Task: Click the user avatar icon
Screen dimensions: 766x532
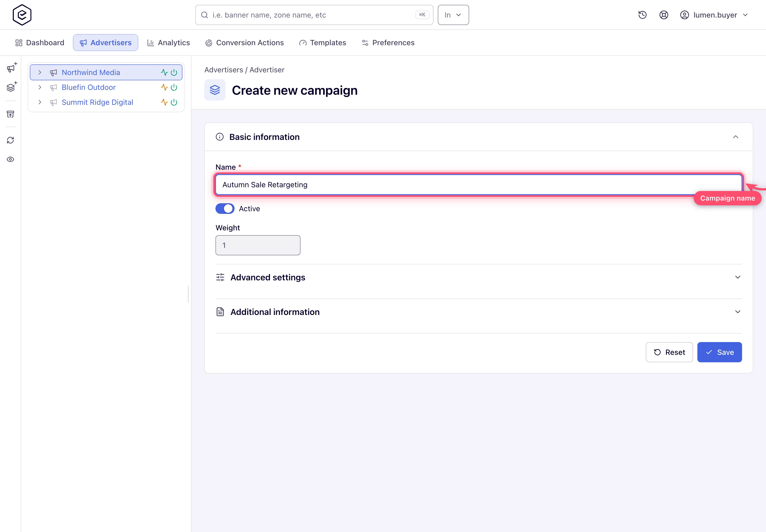Action: click(684, 15)
